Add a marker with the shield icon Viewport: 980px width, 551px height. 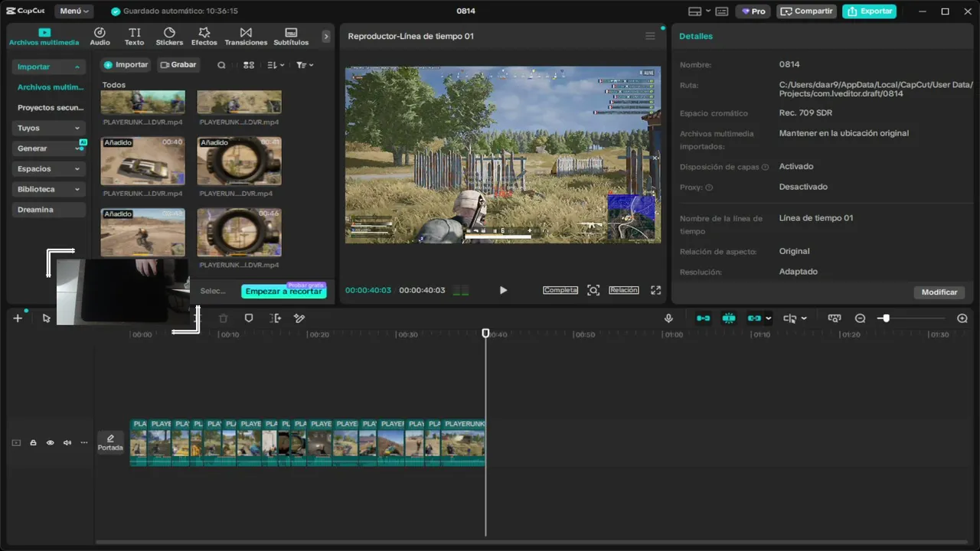tap(249, 318)
